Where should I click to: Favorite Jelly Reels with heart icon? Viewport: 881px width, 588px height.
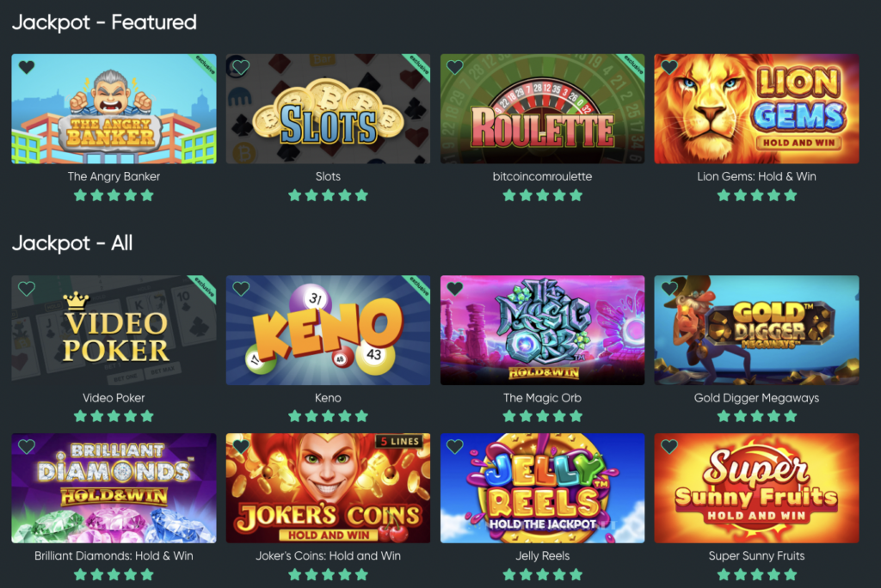coord(455,446)
